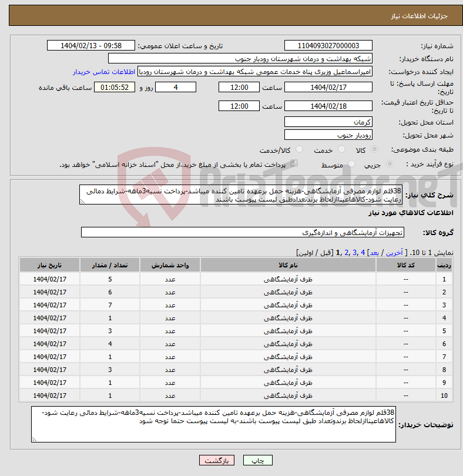Click the response deadline date 1404/02/17 field
463x476 pixels.
328,88
